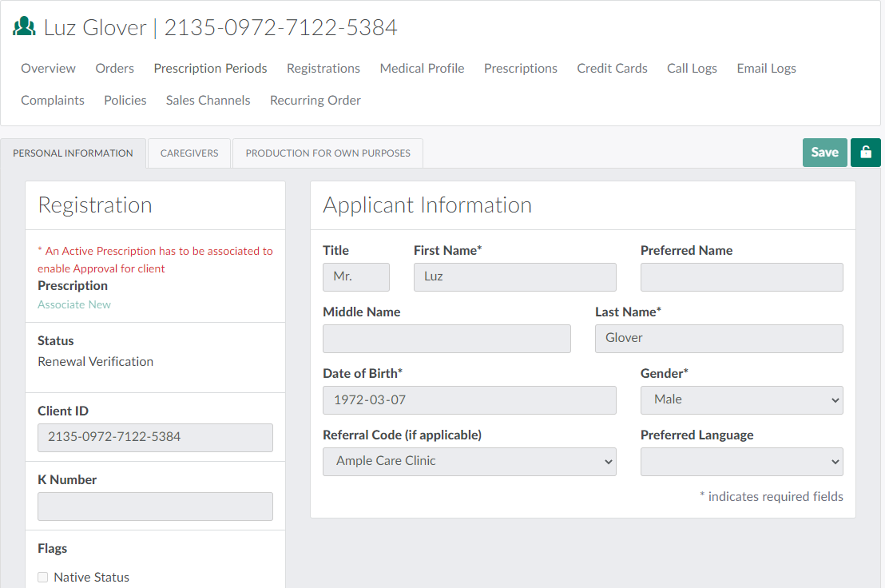Click the Associate New prescription link
The height and width of the screenshot is (588, 885).
coord(74,304)
